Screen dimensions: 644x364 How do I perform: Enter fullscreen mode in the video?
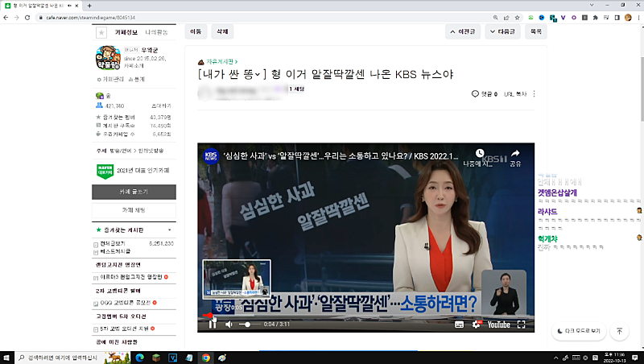pyautogui.click(x=521, y=325)
